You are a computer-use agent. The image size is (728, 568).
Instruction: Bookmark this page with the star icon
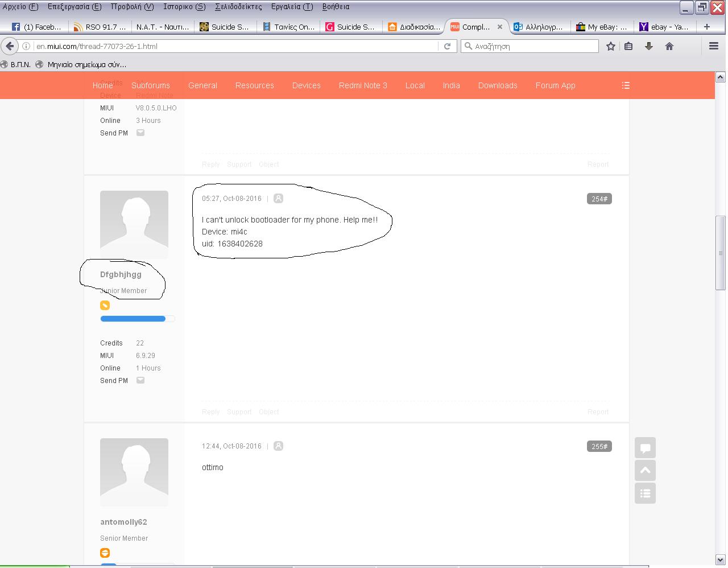tap(610, 46)
